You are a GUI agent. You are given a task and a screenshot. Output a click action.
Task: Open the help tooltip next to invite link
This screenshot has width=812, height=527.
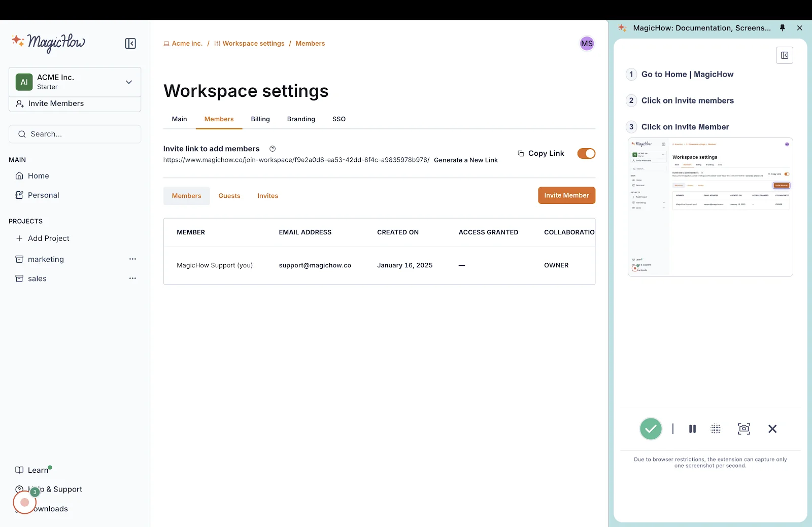pyautogui.click(x=272, y=149)
